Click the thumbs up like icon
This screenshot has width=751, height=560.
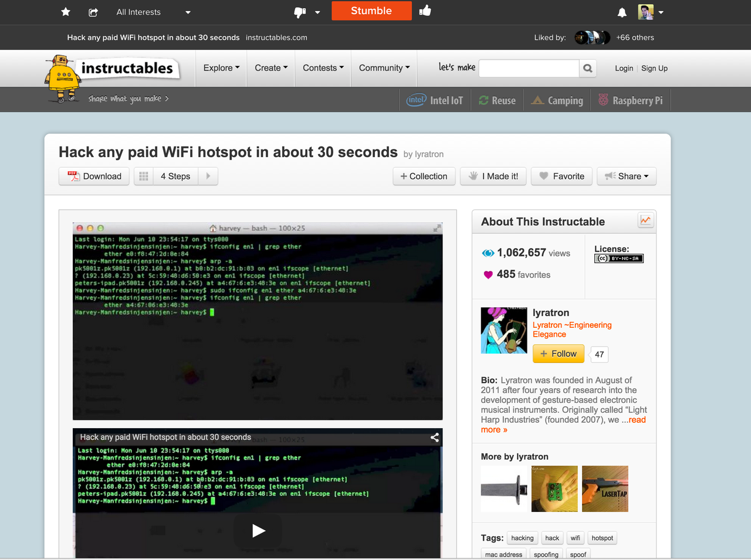point(425,11)
